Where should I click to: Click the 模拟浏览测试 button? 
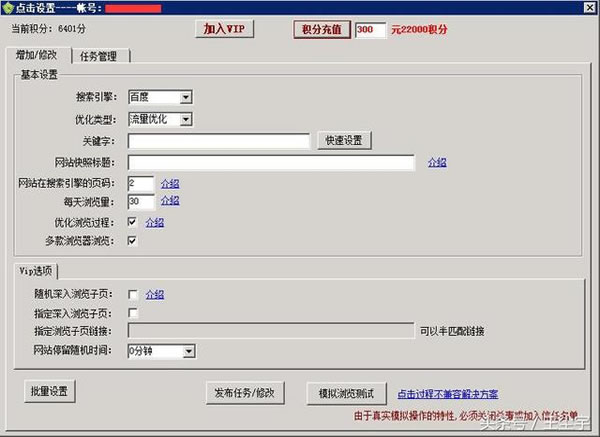(347, 393)
